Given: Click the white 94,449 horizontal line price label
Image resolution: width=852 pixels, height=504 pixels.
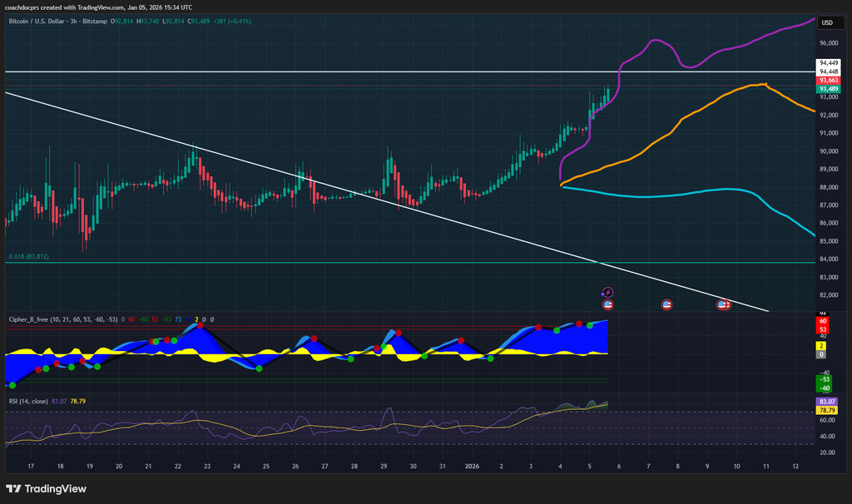Looking at the screenshot, I should pos(828,62).
